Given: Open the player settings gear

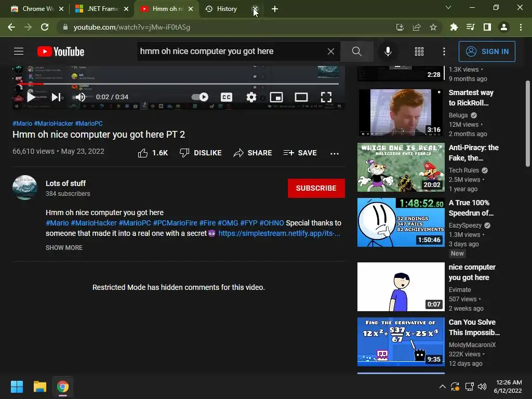Looking at the screenshot, I should [251, 97].
